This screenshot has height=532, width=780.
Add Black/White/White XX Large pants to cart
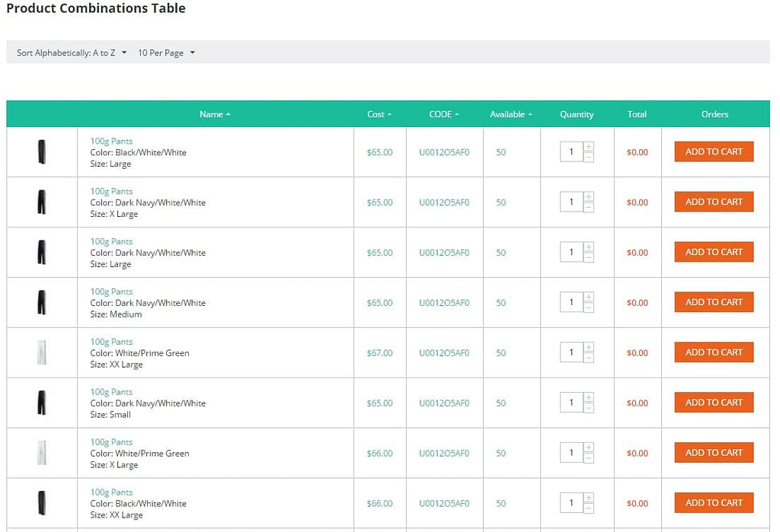(x=714, y=503)
